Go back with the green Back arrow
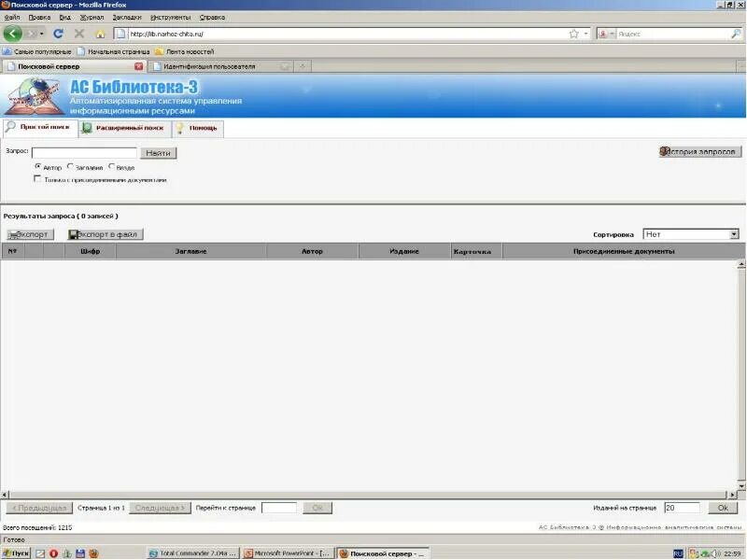This screenshot has height=560, width=747. (13, 34)
